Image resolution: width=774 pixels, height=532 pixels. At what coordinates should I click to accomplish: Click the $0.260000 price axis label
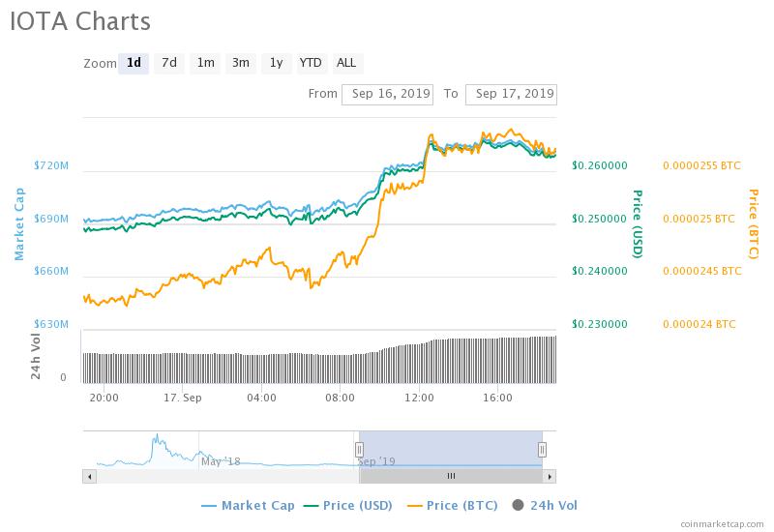coord(600,165)
